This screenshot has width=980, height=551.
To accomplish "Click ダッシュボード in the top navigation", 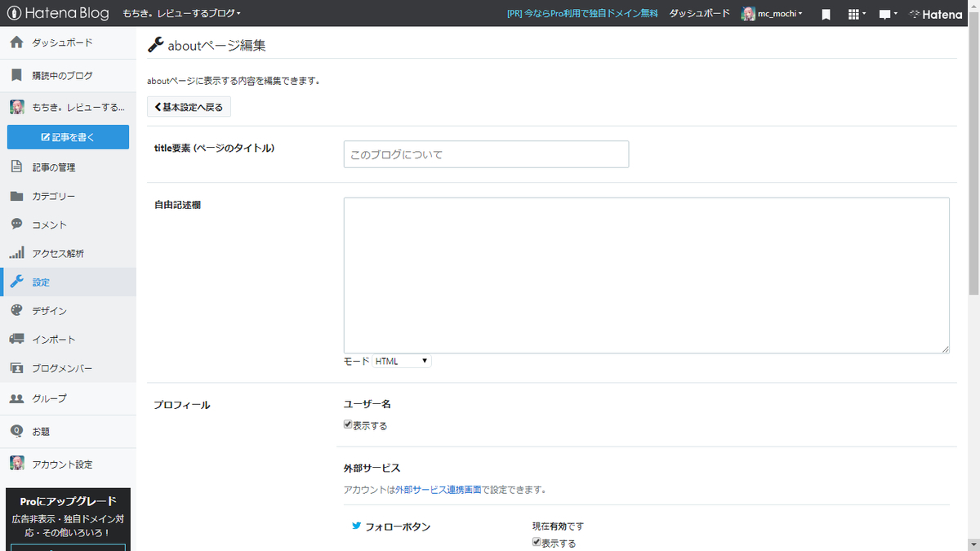I will 699,13.
